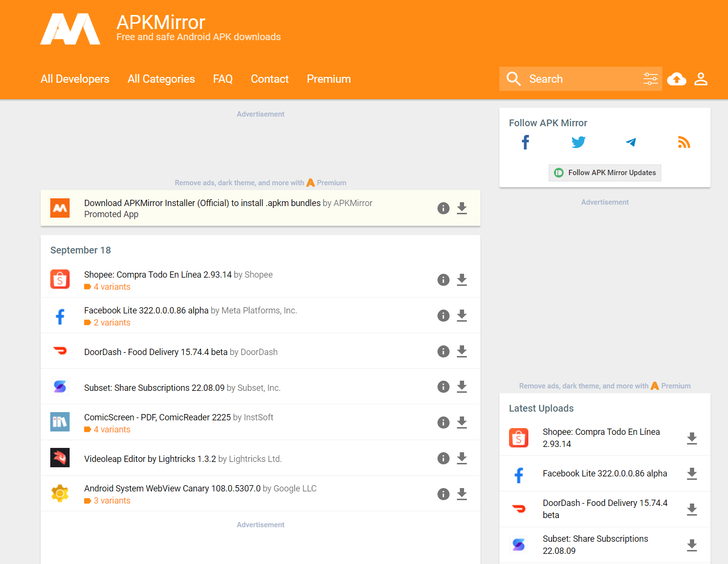Click Follow APK Mirror Updates button

[605, 173]
